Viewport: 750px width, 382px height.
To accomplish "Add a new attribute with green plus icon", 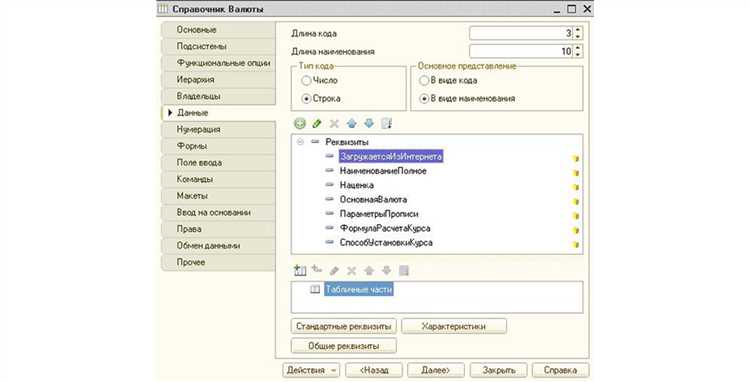I will 299,124.
